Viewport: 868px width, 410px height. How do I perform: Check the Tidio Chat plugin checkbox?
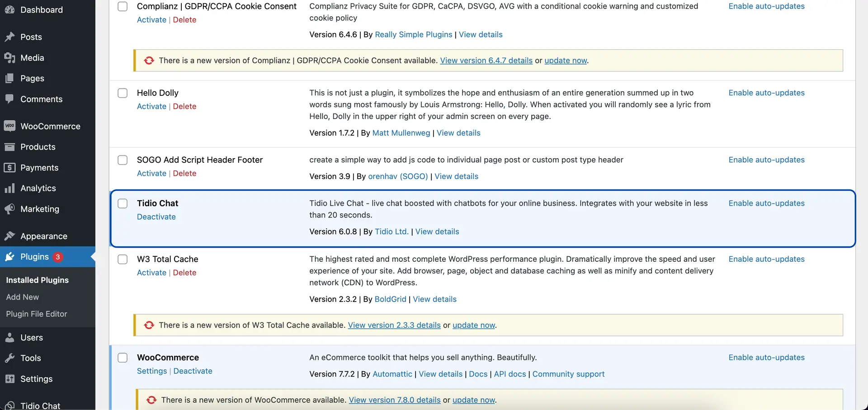coord(123,203)
